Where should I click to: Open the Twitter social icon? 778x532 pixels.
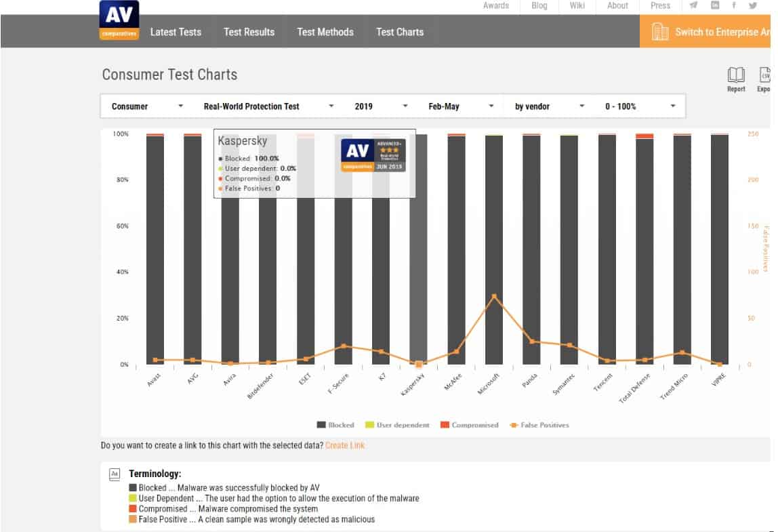[x=753, y=5]
